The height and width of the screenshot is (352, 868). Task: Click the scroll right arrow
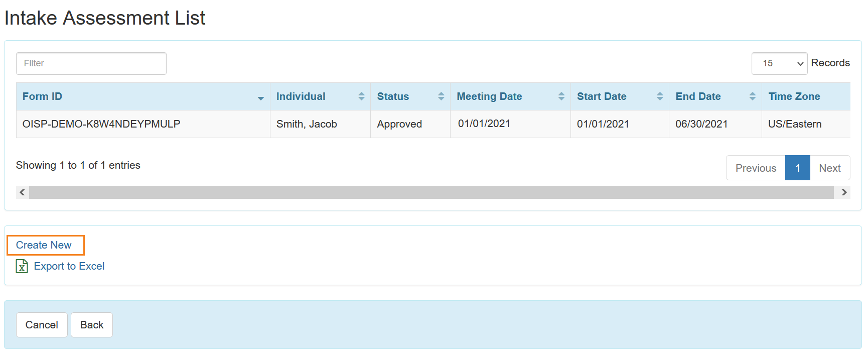coord(844,192)
